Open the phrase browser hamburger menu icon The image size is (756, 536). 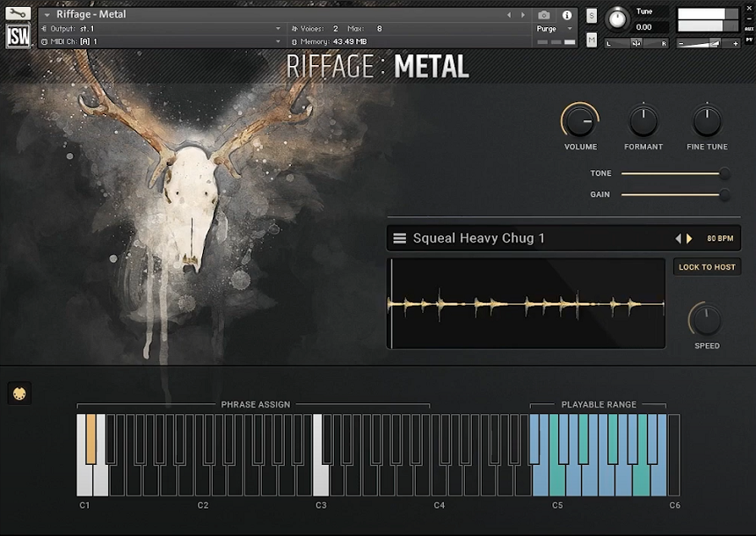tap(399, 238)
